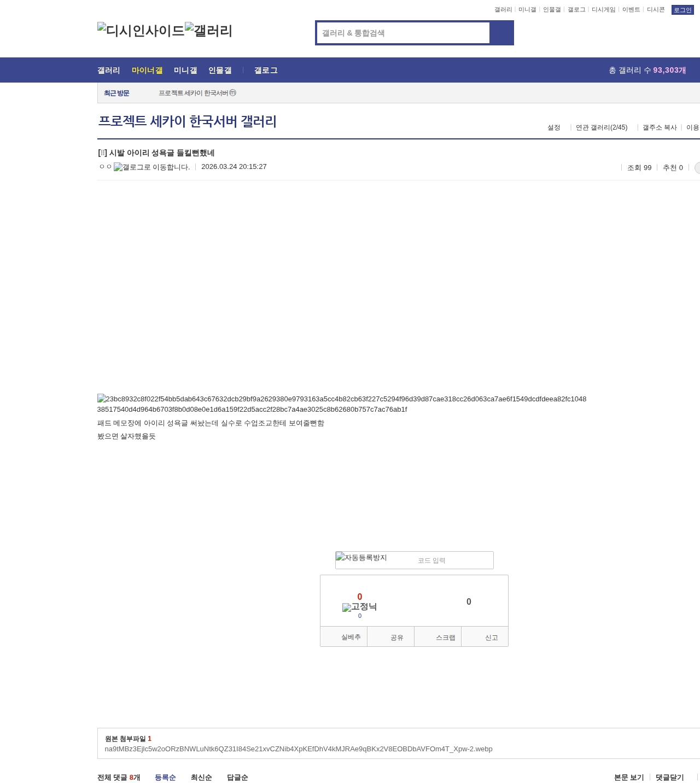
Task: Open the 설정 dropdown
Action: [554, 127]
